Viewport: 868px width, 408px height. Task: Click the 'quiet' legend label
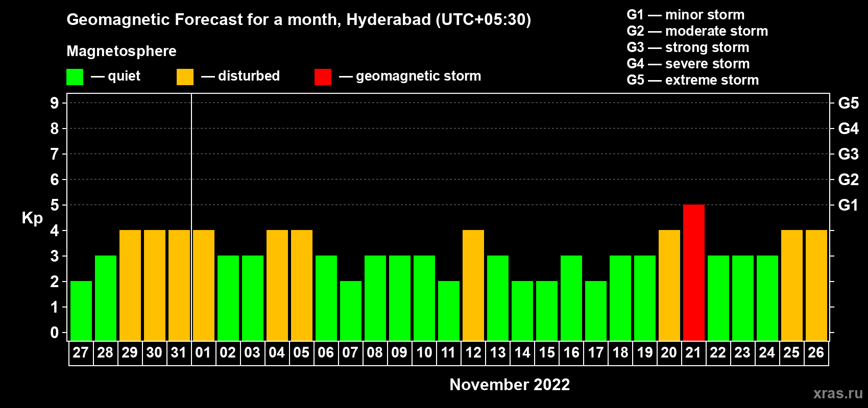point(124,76)
